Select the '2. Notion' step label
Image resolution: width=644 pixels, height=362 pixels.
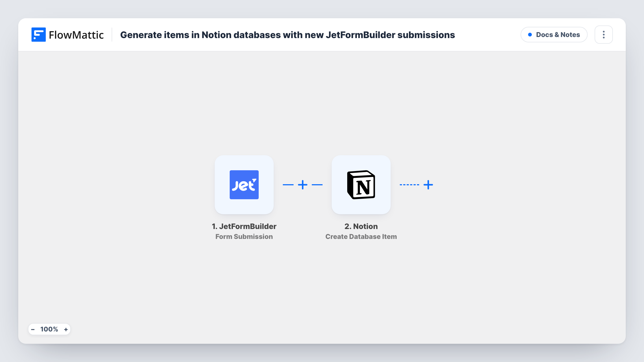click(361, 226)
